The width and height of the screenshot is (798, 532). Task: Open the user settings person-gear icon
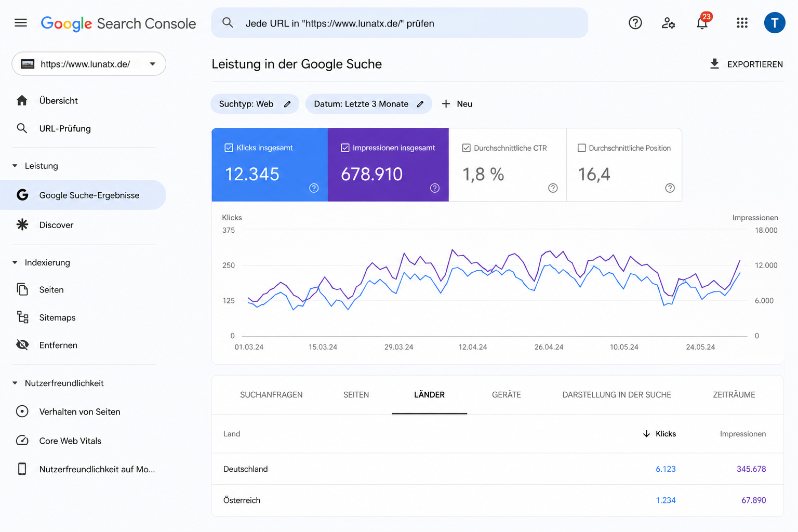(668, 23)
